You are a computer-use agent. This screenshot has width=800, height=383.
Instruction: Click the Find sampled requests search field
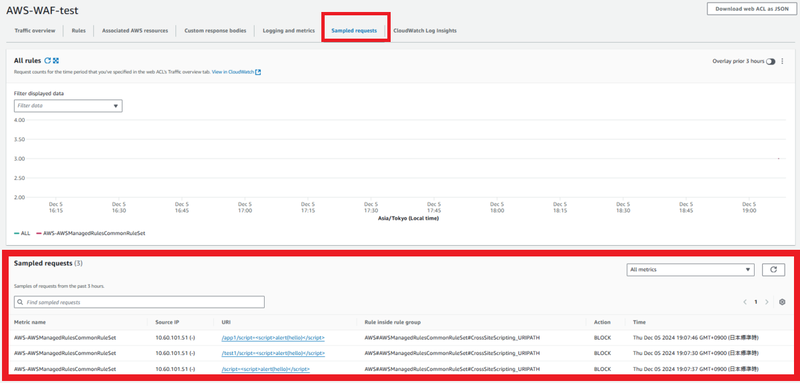tap(139, 302)
